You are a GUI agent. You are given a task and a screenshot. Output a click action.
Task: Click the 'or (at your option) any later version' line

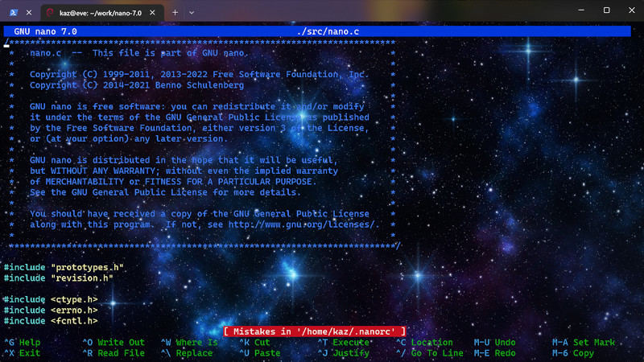129,138
